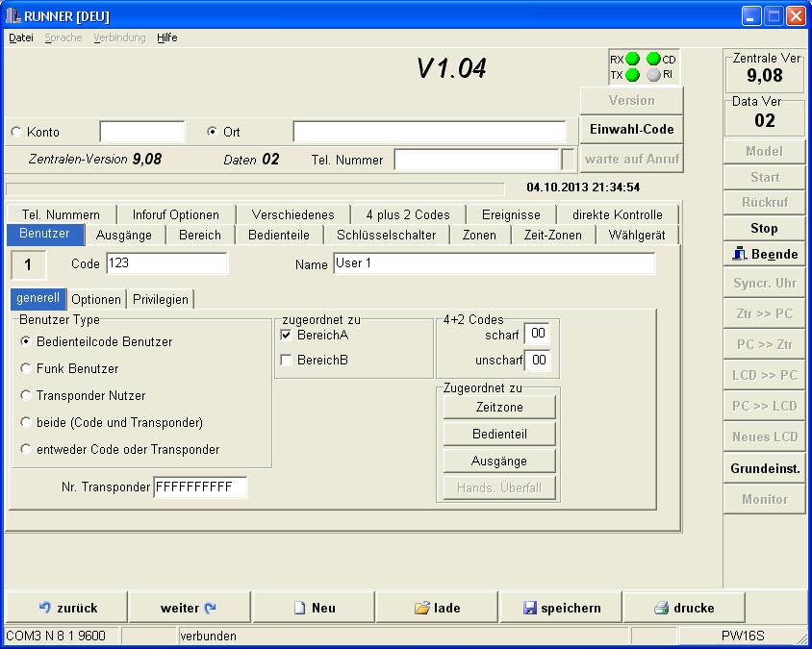Click the Grundeinst. button
The image size is (812, 649).
(x=764, y=469)
